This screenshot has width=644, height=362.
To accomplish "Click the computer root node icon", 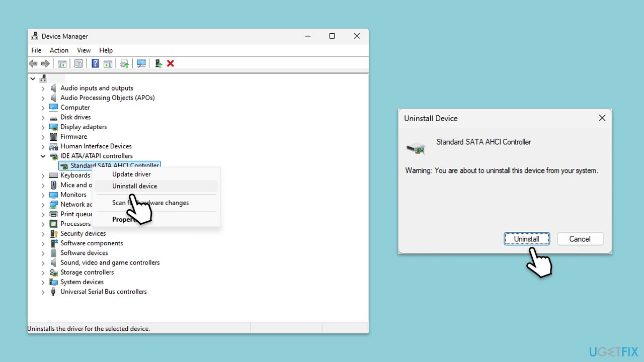I will click(43, 78).
